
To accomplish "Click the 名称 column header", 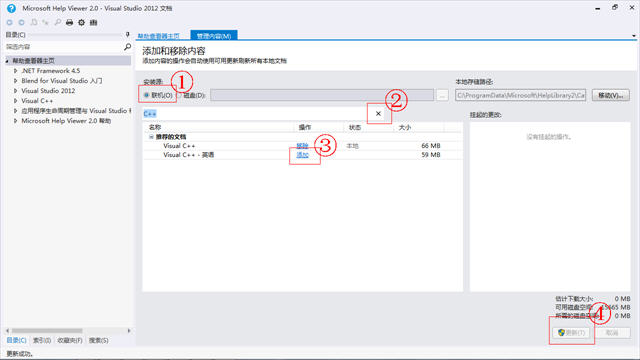I will 218,127.
